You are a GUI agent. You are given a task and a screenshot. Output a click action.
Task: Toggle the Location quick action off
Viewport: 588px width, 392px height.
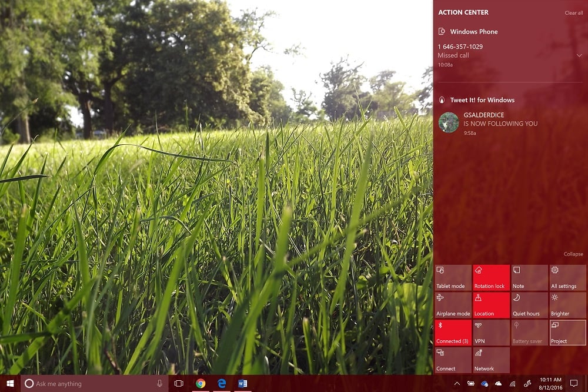(490, 304)
